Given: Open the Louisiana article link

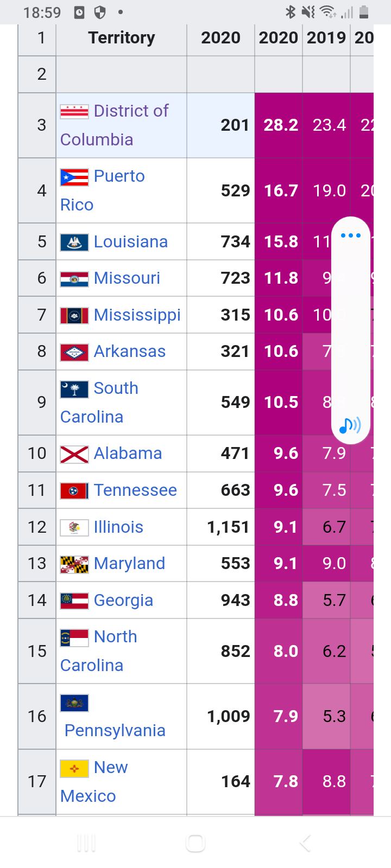Looking at the screenshot, I should tap(130, 242).
